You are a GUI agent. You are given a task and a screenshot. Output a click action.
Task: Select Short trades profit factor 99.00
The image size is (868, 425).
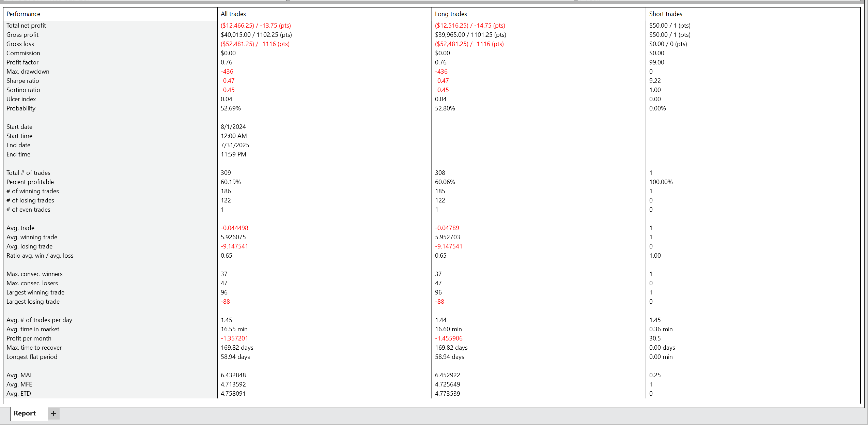656,62
